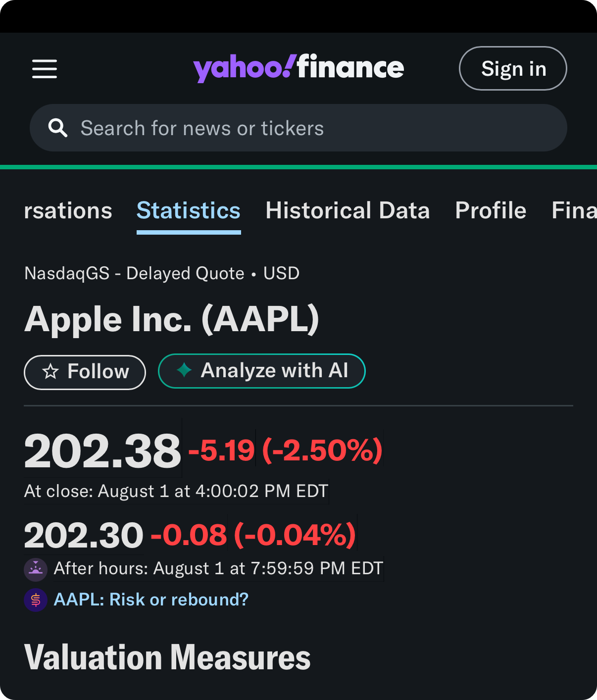The image size is (597, 700).
Task: Follow Apple Inc. stock
Action: pos(85,372)
